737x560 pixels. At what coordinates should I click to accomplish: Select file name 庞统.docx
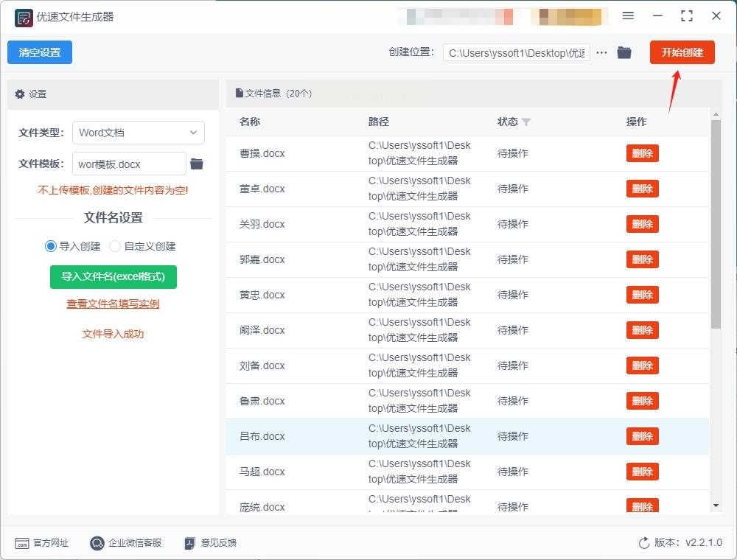262,507
